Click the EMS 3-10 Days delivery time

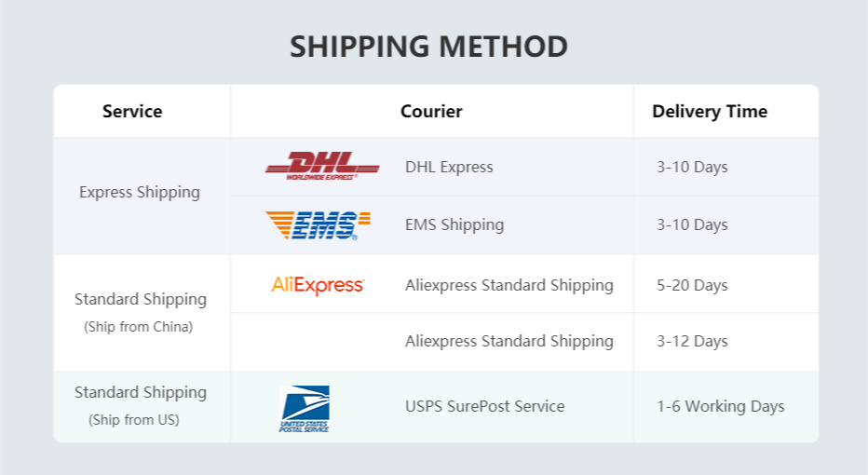click(x=692, y=224)
